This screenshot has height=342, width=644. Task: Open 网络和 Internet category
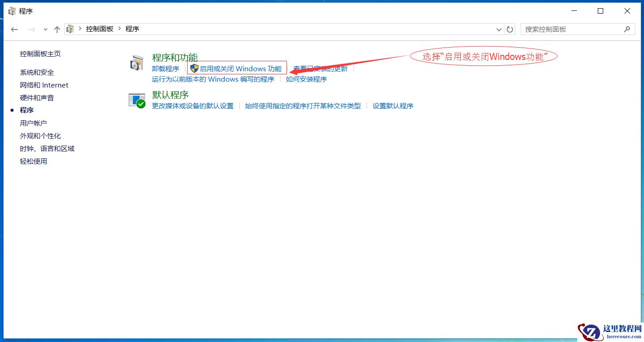coord(44,85)
